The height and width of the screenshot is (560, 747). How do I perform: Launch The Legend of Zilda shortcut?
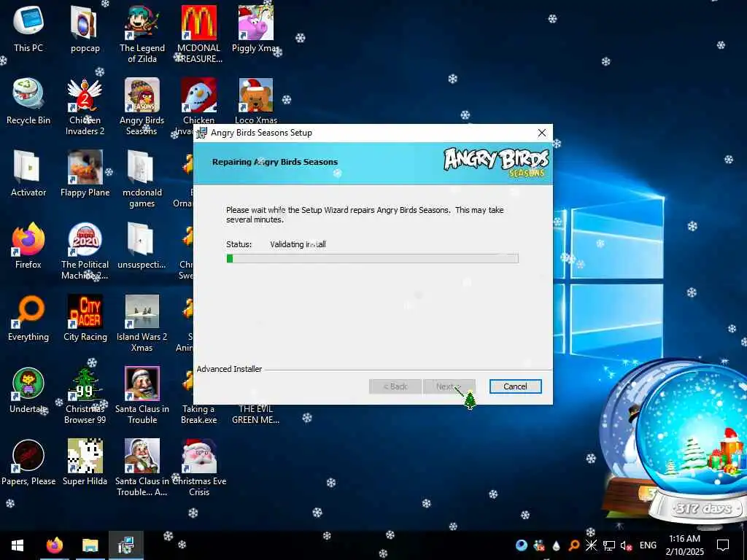point(142,34)
